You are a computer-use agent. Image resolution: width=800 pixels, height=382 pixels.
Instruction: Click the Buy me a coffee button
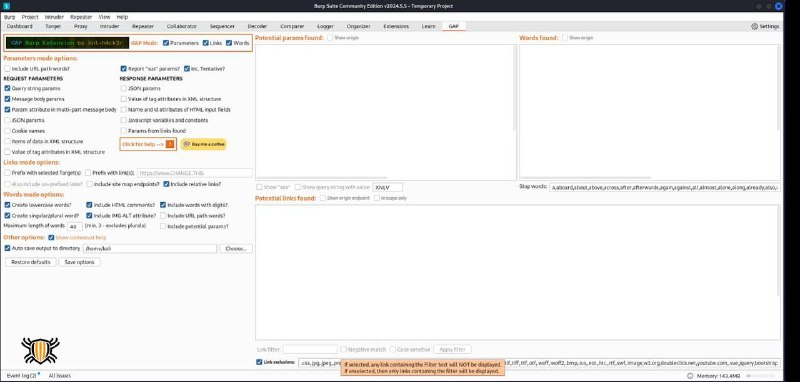point(203,144)
